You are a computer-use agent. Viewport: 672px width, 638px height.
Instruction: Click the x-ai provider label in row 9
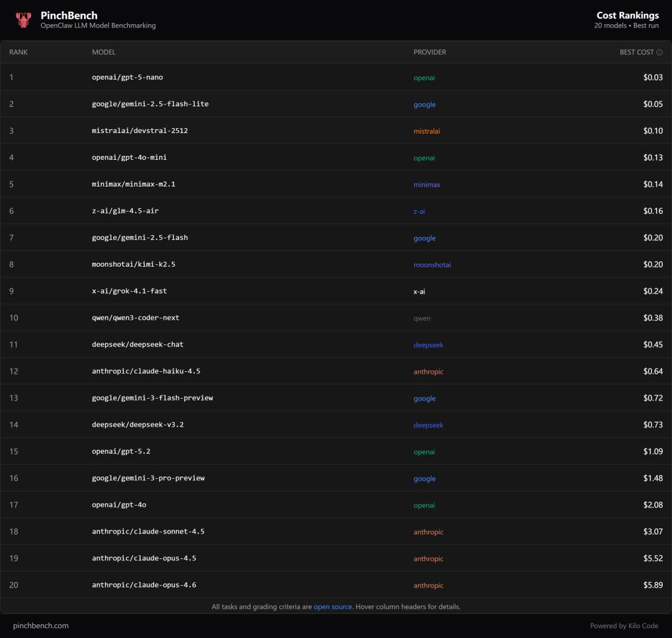[419, 292]
